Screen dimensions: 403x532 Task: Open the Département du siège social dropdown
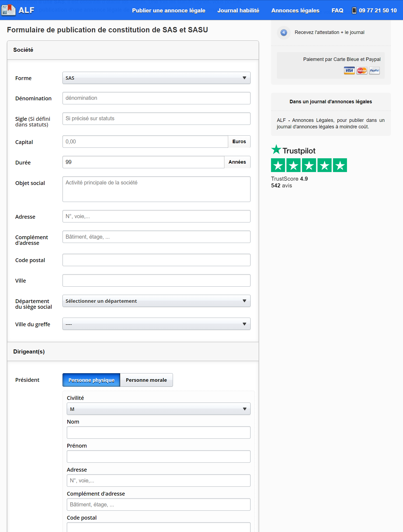[156, 301]
